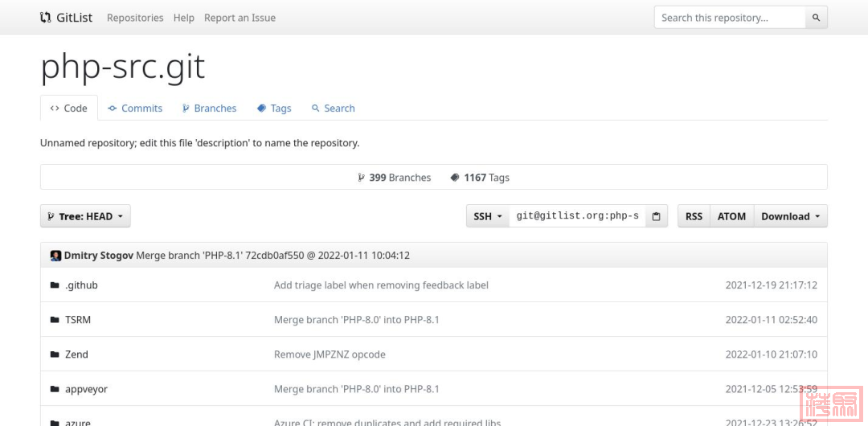Click the Zend folder icon
Viewport: 868px width, 426px height.
55,354
